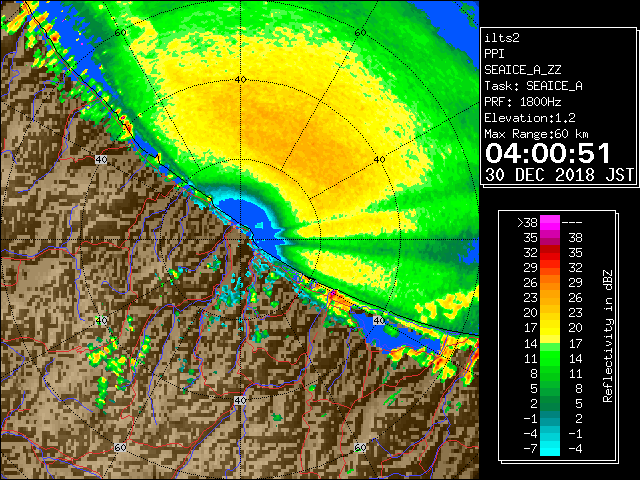Click the '>38' legend value
Viewport: 640px width, 480px height.
click(x=527, y=223)
